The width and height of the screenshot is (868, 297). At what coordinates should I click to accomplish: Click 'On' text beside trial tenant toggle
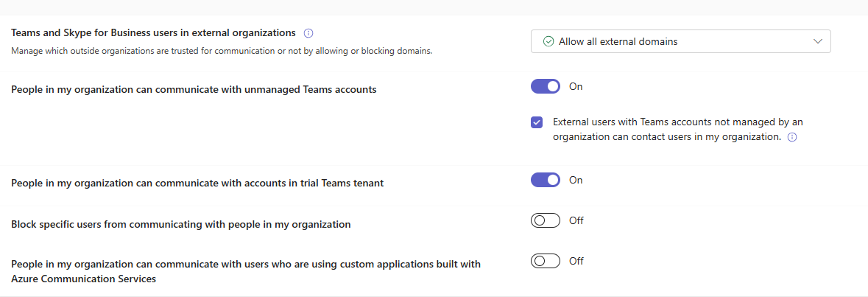tap(576, 180)
